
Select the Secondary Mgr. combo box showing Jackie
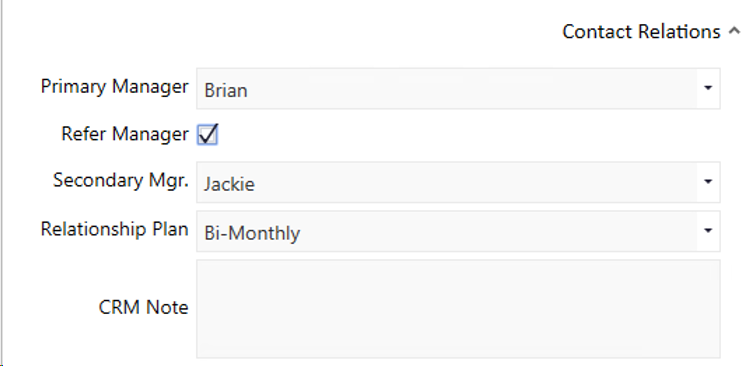[458, 182]
